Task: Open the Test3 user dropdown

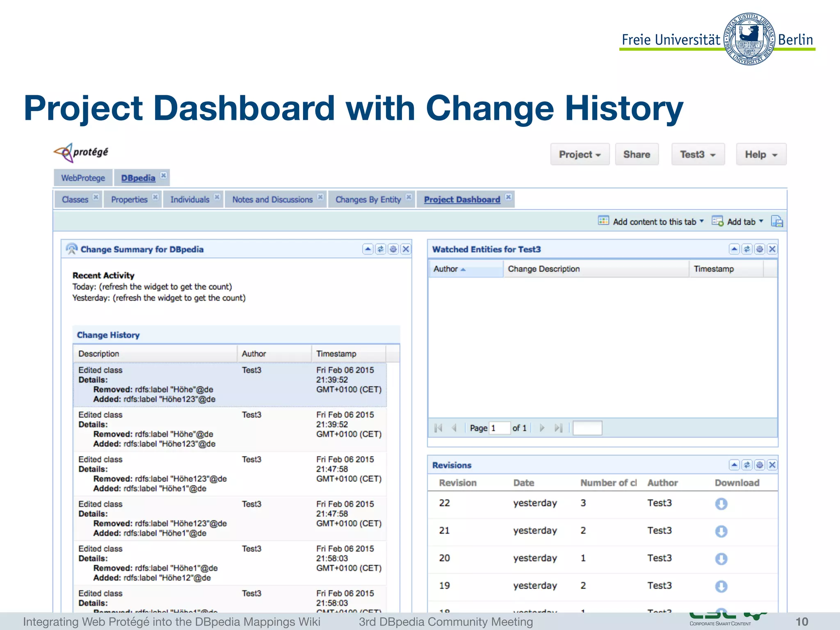Action: tap(698, 154)
